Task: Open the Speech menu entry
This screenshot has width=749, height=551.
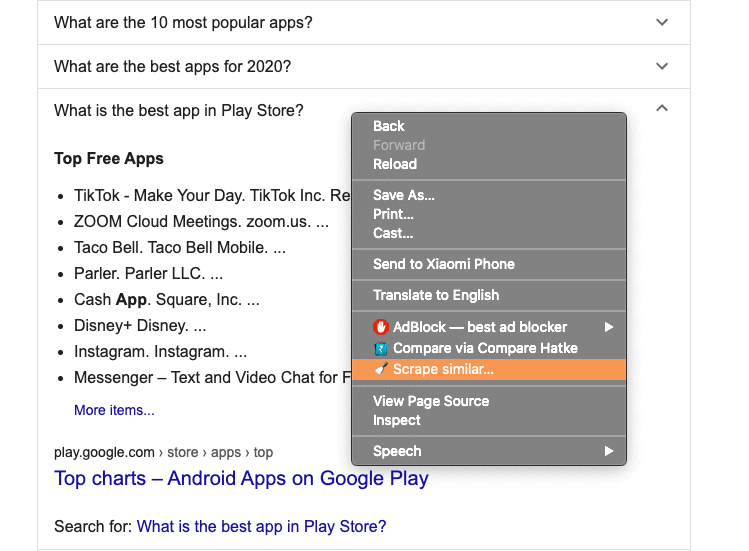Action: [x=489, y=451]
